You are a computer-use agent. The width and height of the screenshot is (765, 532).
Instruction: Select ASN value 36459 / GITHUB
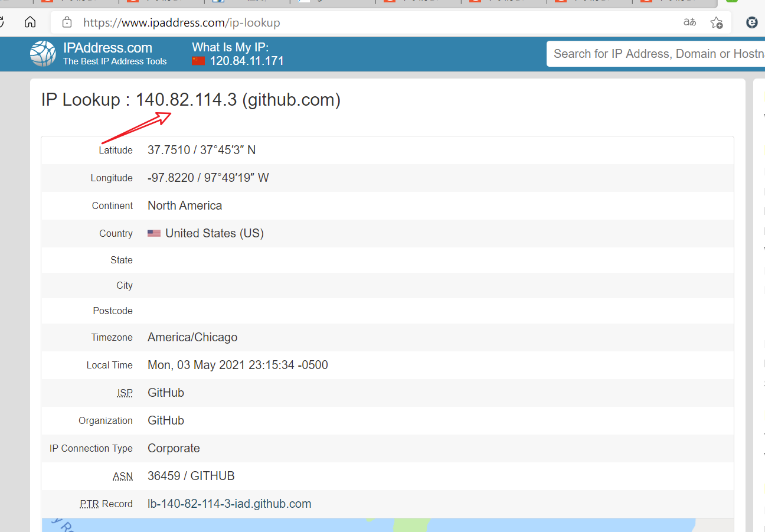click(191, 476)
